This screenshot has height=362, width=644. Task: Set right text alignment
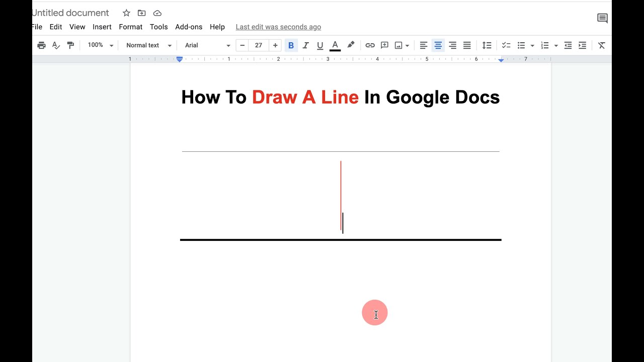(x=453, y=45)
